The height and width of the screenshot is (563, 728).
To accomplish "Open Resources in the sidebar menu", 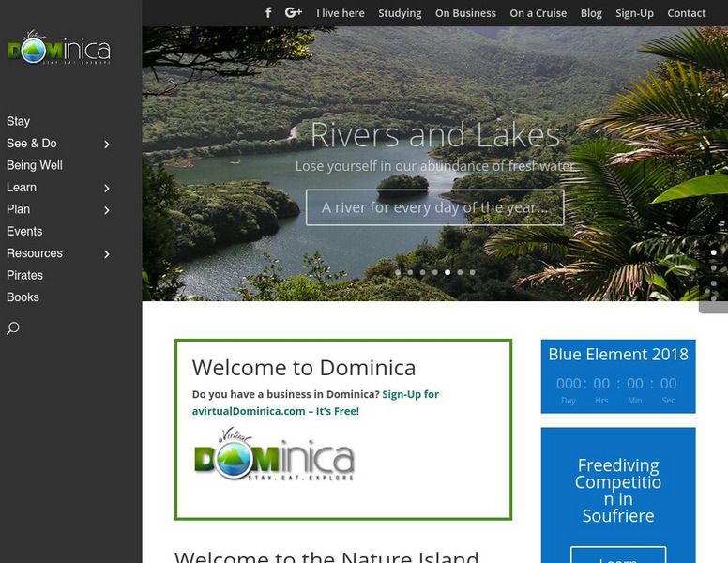I will click(x=35, y=253).
